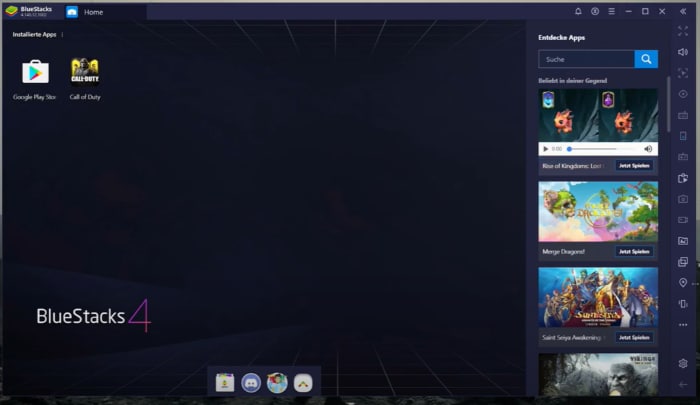Image resolution: width=700 pixels, height=405 pixels.
Task: Set location with the map pin icon
Action: [683, 283]
